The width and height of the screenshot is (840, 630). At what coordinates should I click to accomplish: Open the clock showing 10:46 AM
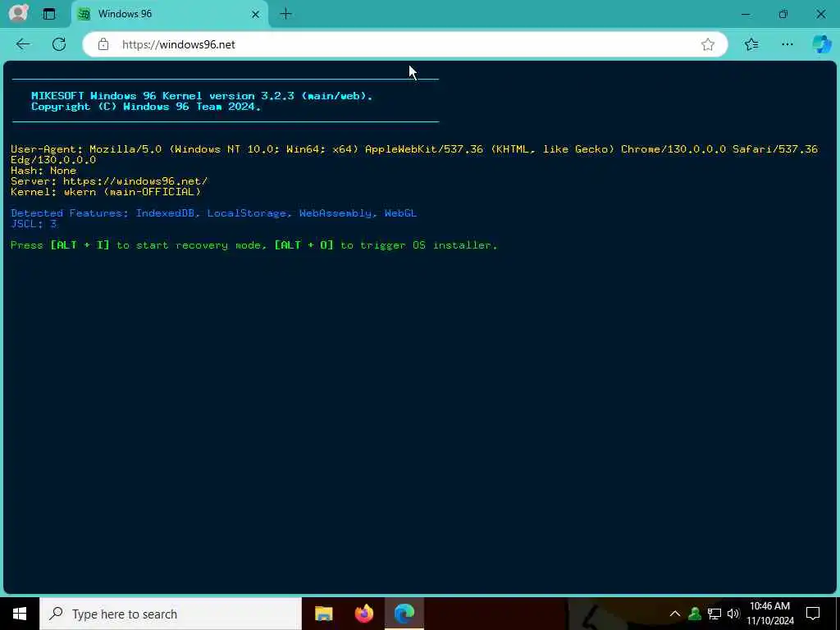770,614
